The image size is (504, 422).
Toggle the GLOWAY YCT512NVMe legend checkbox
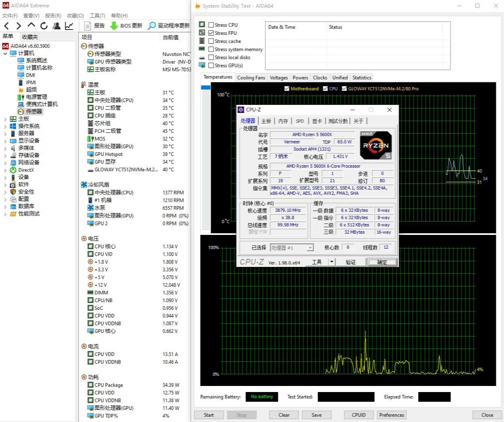(x=344, y=89)
